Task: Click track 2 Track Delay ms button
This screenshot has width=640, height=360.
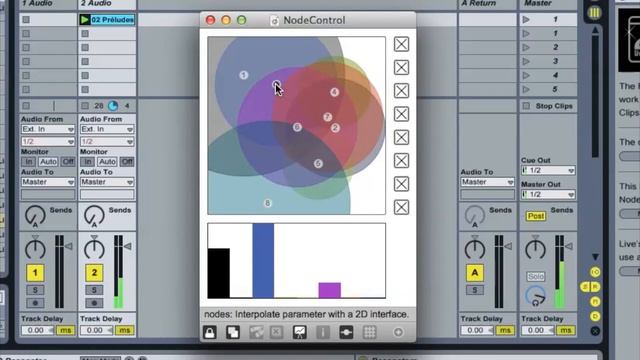Action: [x=125, y=330]
